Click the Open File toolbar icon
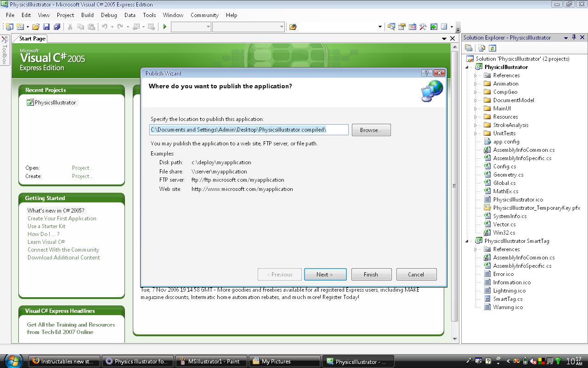 click(x=36, y=27)
